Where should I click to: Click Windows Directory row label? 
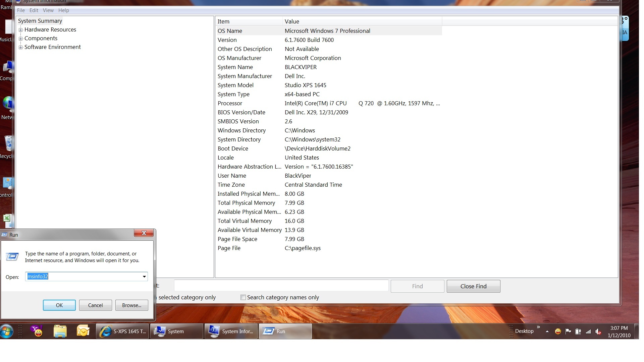point(241,130)
